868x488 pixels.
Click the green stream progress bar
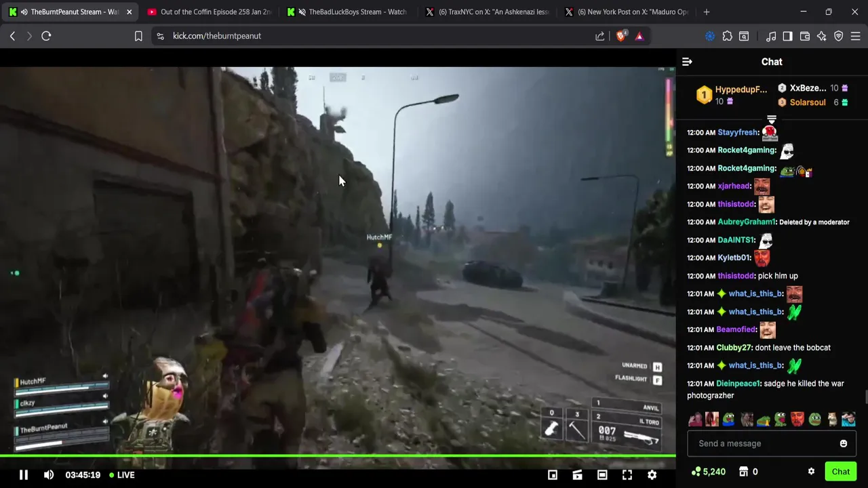[338, 456]
